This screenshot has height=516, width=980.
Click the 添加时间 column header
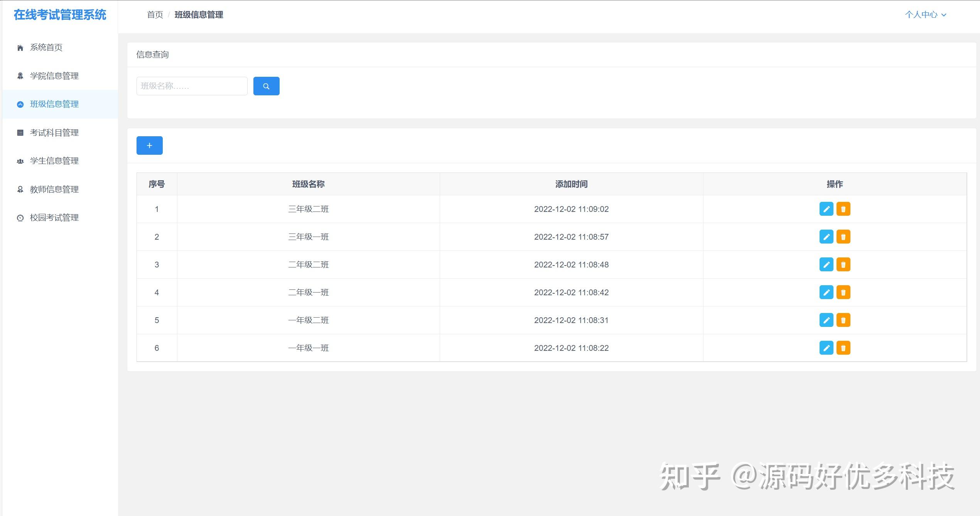click(571, 184)
